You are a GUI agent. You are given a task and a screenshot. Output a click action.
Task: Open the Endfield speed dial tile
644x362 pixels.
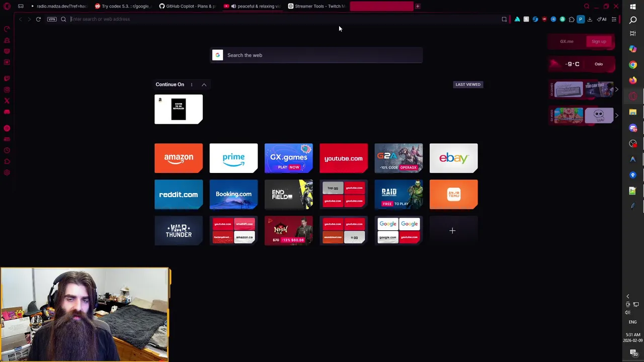click(x=288, y=194)
